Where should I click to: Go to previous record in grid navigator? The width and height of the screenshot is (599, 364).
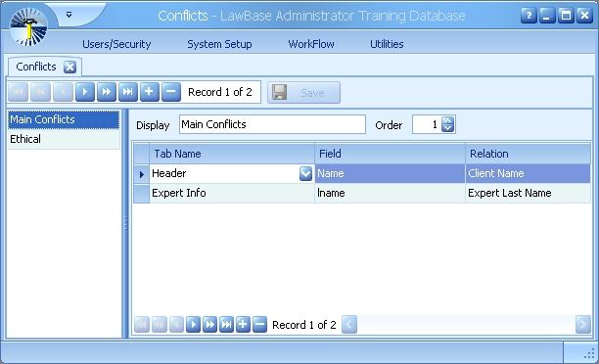(x=176, y=325)
